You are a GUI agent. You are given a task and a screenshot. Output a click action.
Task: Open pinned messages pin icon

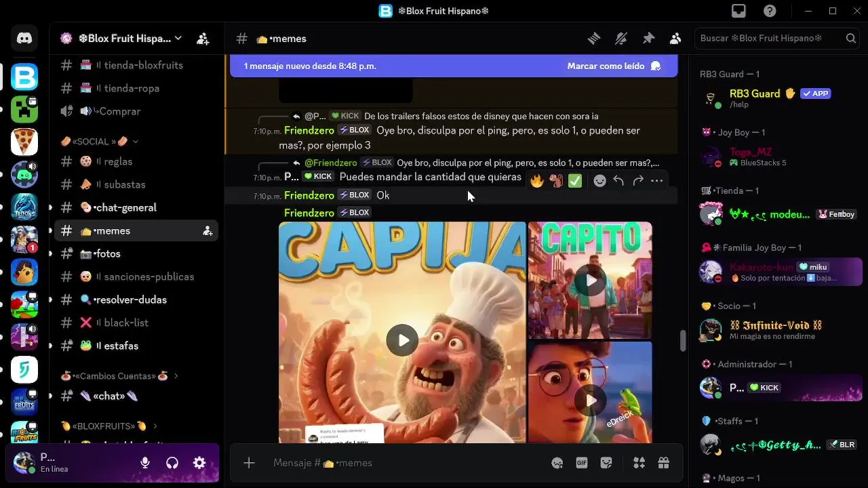coord(648,39)
